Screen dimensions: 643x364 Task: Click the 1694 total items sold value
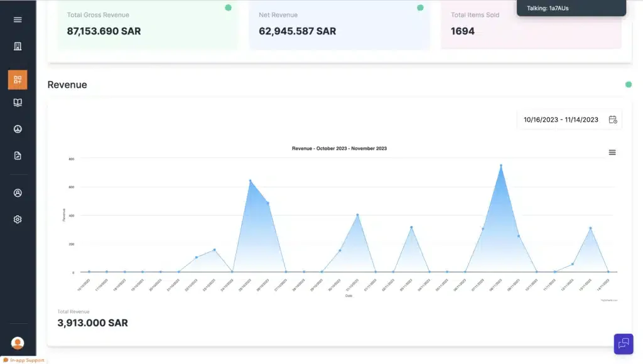[463, 31]
